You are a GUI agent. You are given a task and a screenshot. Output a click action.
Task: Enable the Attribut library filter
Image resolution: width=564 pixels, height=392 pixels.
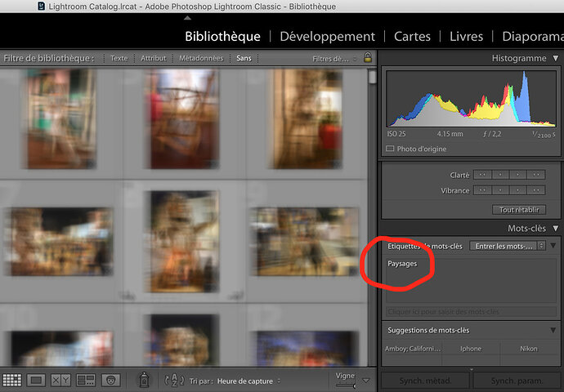pos(154,58)
